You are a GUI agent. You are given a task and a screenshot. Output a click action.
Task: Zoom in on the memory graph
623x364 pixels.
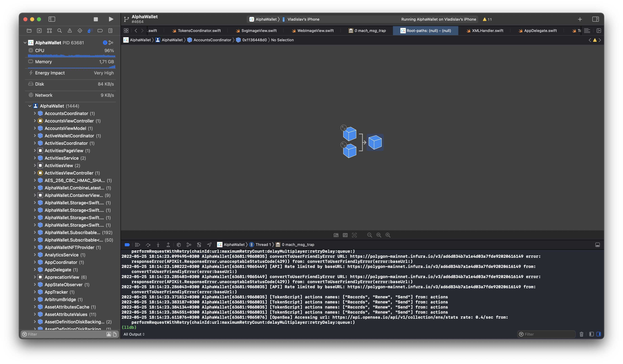[388, 235]
